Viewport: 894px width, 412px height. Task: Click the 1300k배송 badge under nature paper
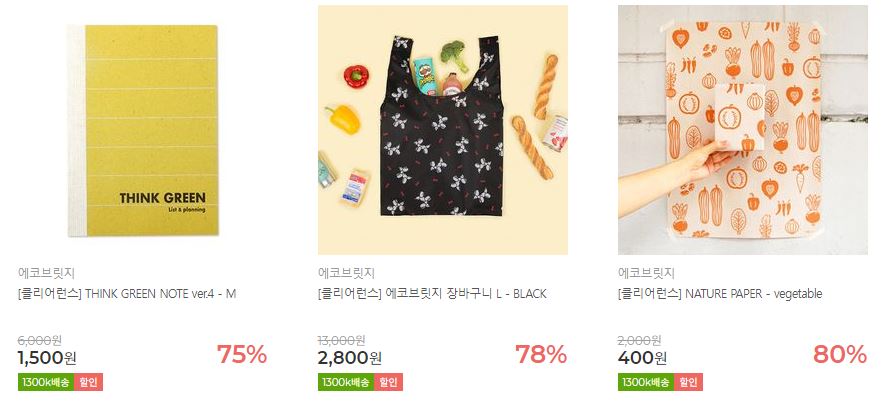(646, 382)
